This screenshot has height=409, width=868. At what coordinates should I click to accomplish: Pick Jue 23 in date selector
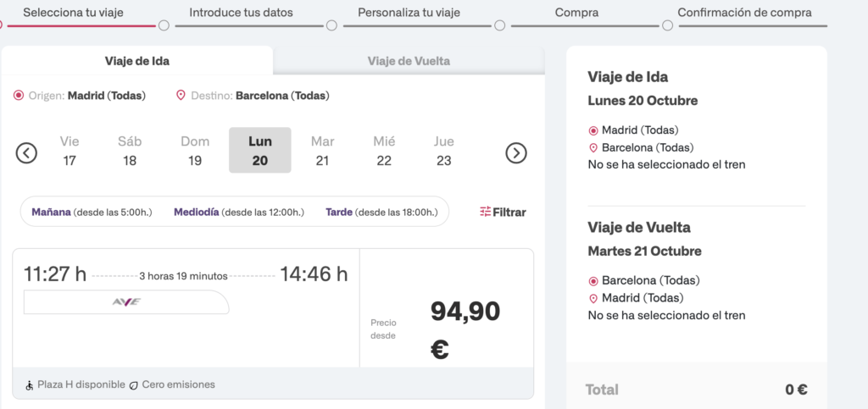(x=443, y=151)
